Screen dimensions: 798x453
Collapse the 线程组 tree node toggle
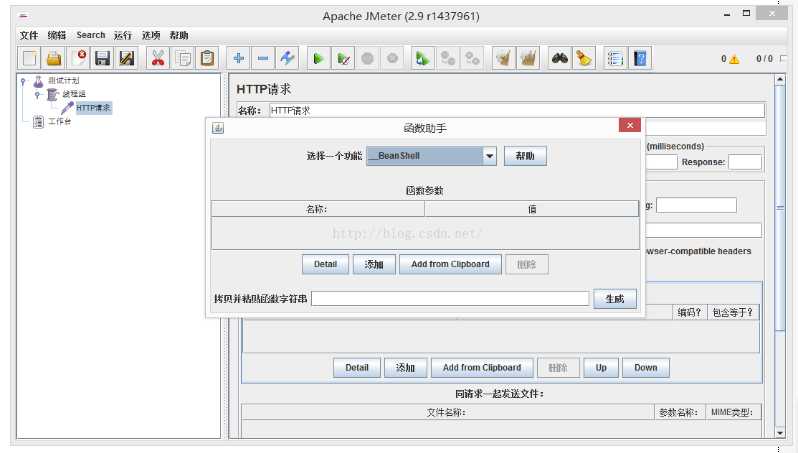[37, 94]
